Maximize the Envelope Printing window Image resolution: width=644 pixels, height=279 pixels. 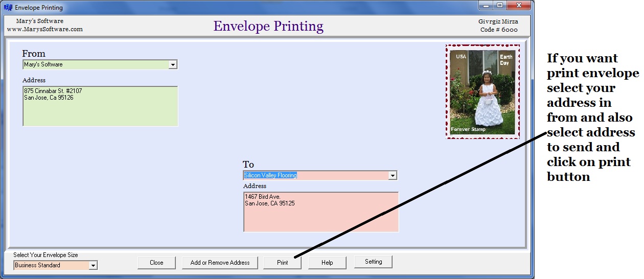[499, 6]
